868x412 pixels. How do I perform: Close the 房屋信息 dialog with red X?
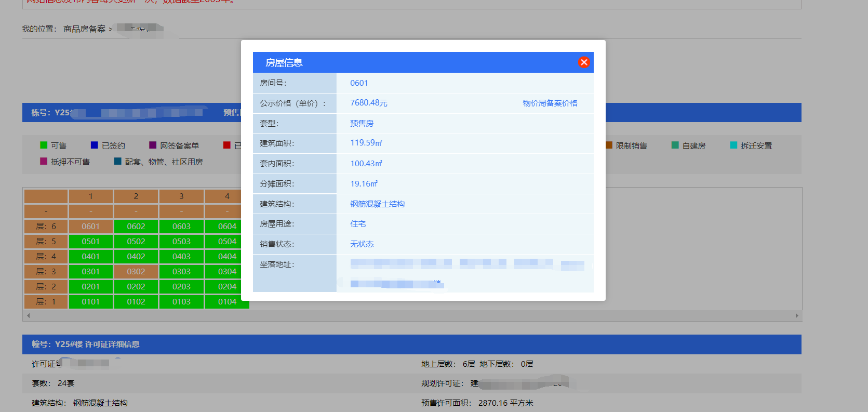coord(584,62)
